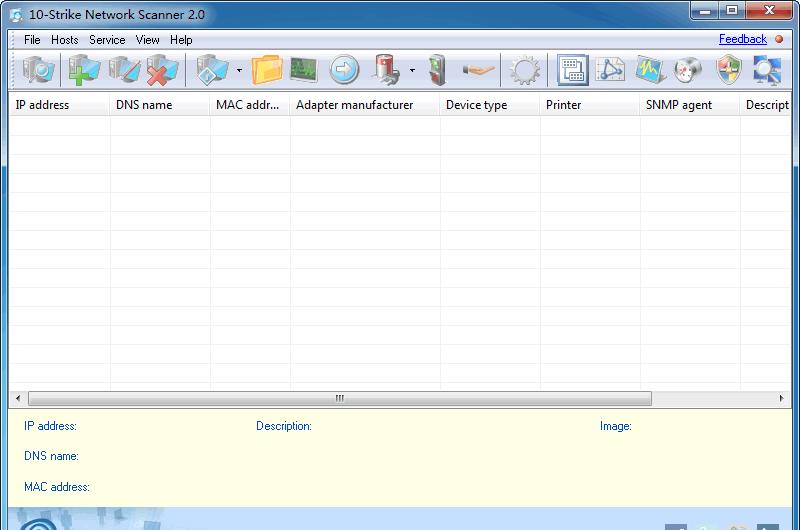Viewport: 800px width, 530px height.
Task: Click the horizontal scrollbar thumb
Action: click(x=340, y=398)
